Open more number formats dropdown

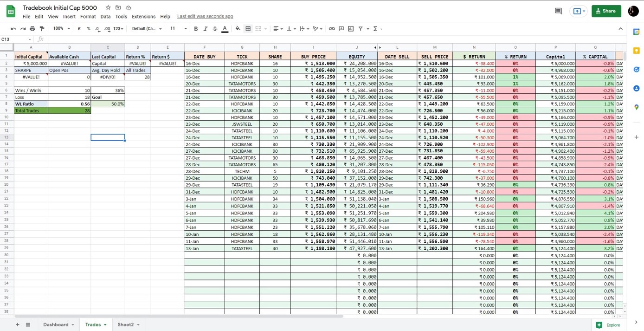pyautogui.click(x=118, y=29)
